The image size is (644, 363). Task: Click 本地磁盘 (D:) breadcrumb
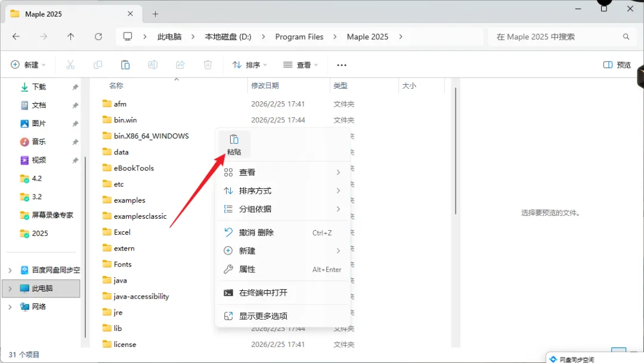pos(228,36)
